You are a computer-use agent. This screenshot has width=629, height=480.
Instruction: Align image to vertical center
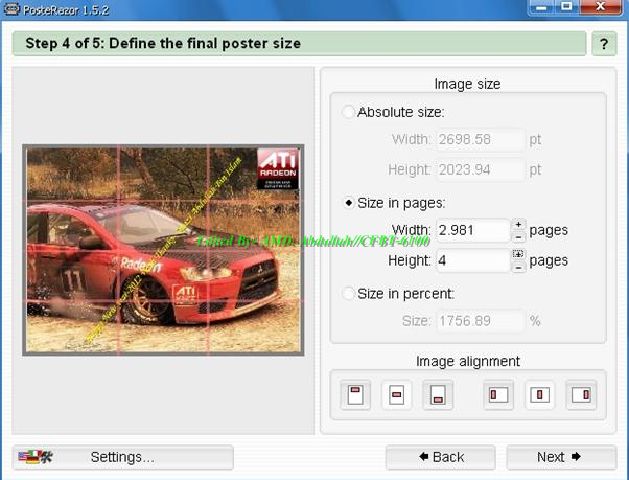tap(397, 395)
